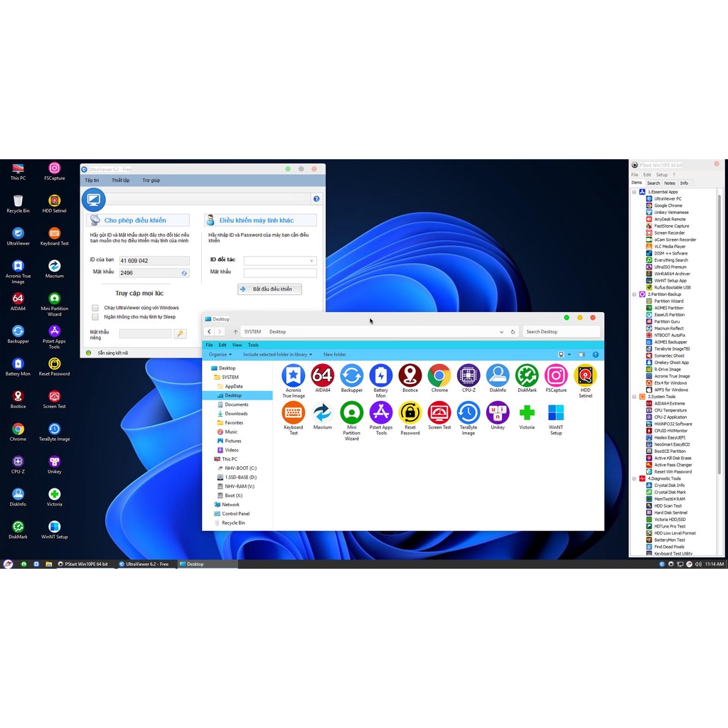728x728 pixels.
Task: Click New folder in the explorer toolbar
Action: pos(335,354)
